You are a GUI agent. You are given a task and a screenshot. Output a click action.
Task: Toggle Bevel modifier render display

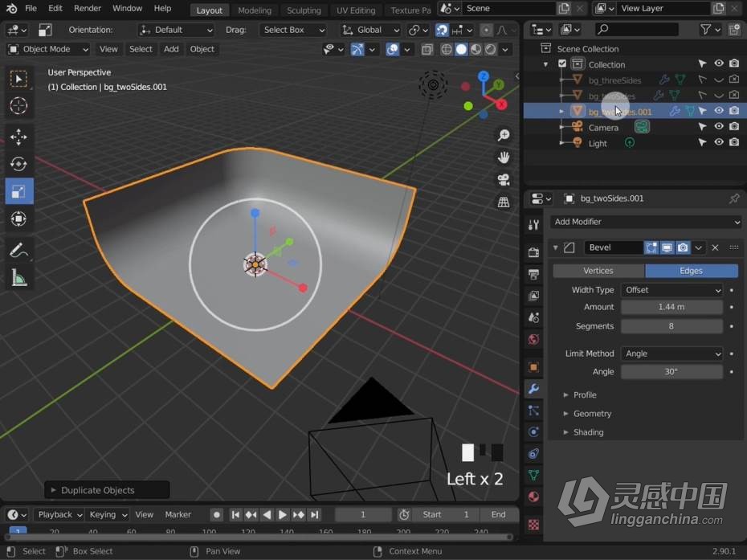click(683, 247)
